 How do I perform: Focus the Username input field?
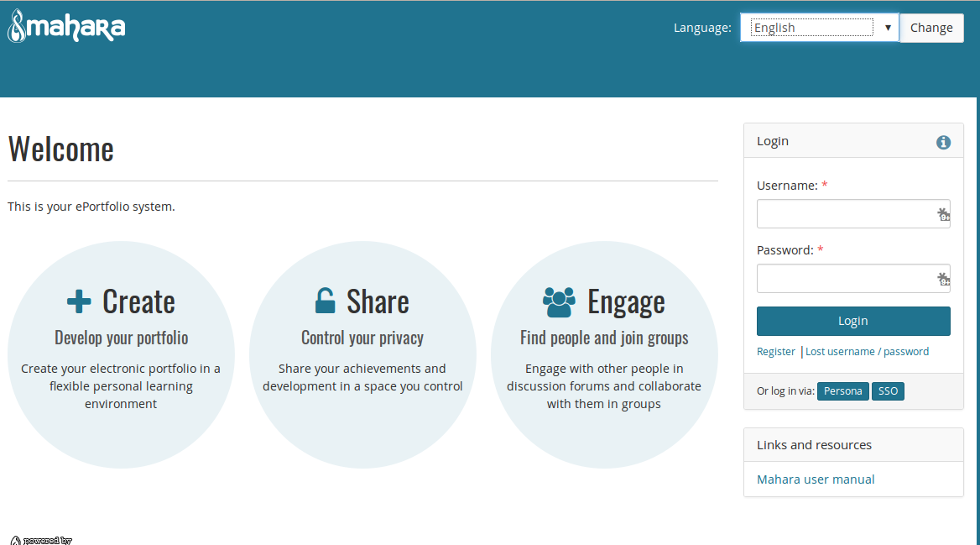[853, 214]
